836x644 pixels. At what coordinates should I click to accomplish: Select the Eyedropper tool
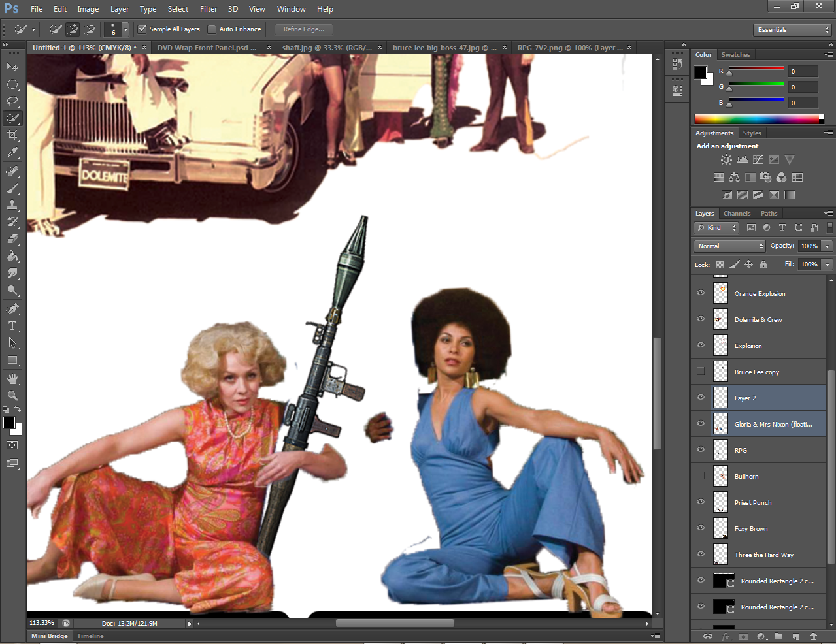click(12, 152)
